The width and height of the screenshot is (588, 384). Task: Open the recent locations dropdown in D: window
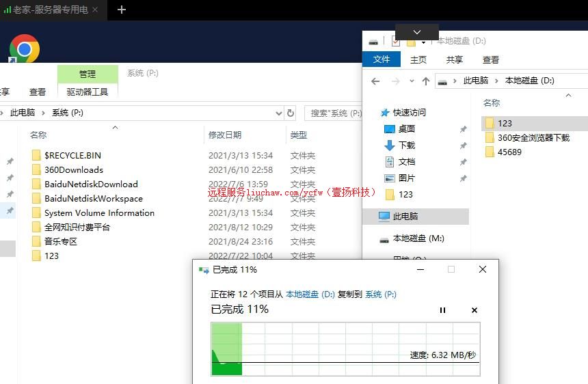[x=411, y=81]
